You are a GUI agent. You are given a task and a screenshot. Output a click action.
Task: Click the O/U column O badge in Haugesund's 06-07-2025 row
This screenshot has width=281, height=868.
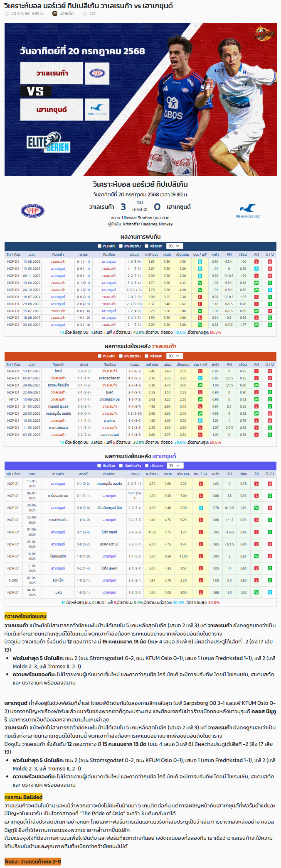pyautogui.click(x=270, y=496)
